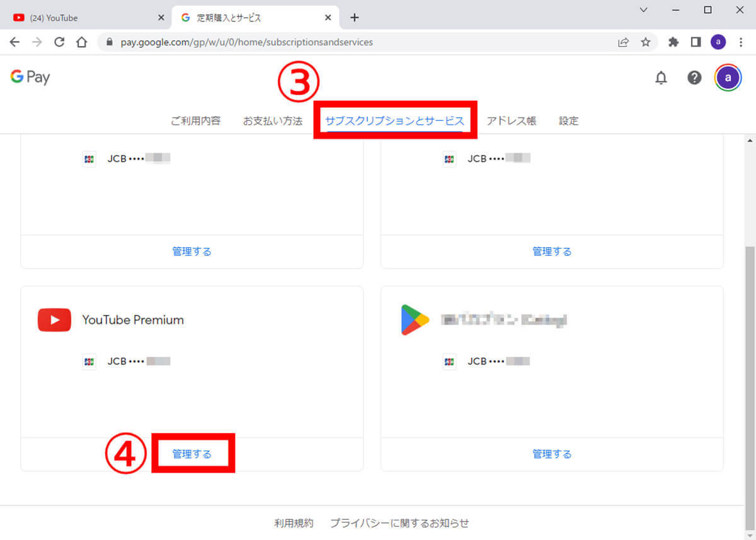Open the tab search dropdown arrow
The height and width of the screenshot is (540, 756).
tap(643, 9)
